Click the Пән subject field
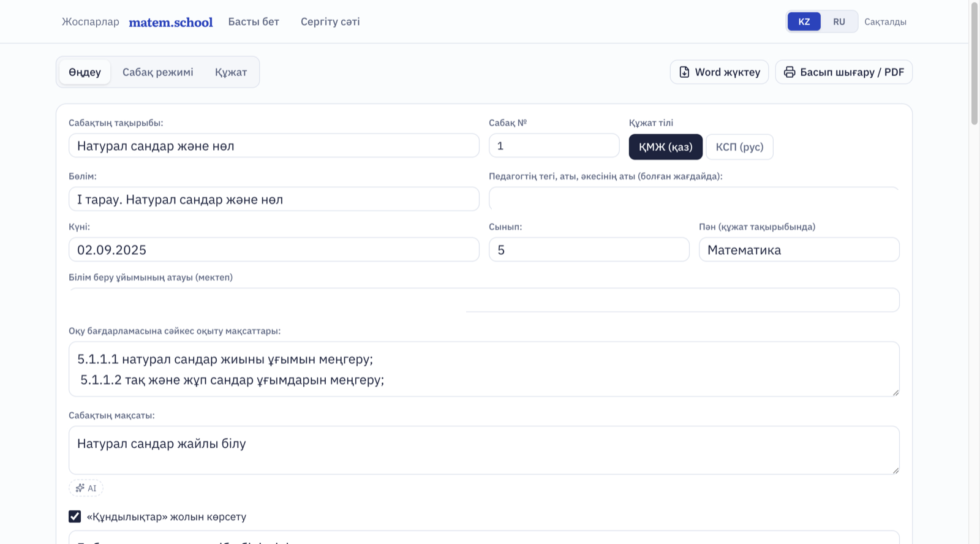The height and width of the screenshot is (544, 980). 799,249
